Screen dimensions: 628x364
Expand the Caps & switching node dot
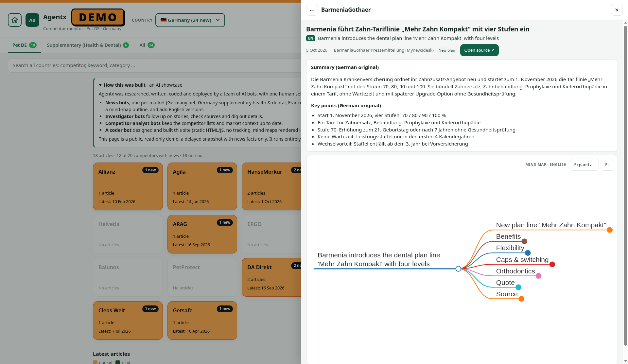(x=552, y=264)
